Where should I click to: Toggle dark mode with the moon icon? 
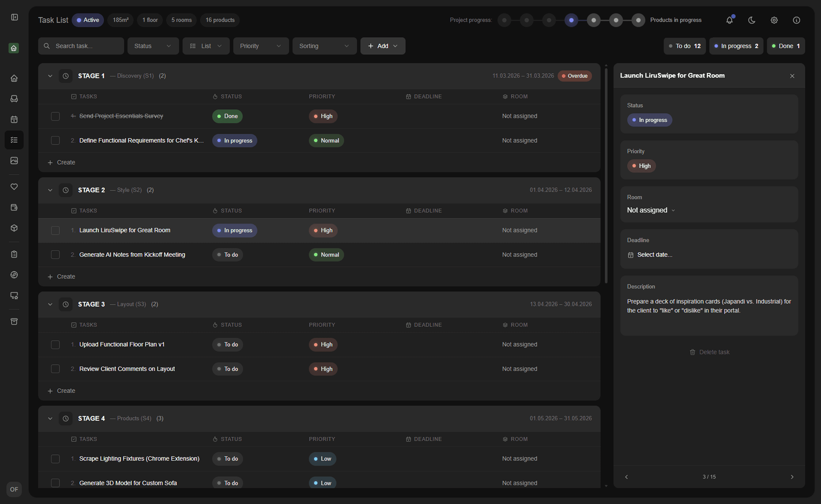click(752, 20)
